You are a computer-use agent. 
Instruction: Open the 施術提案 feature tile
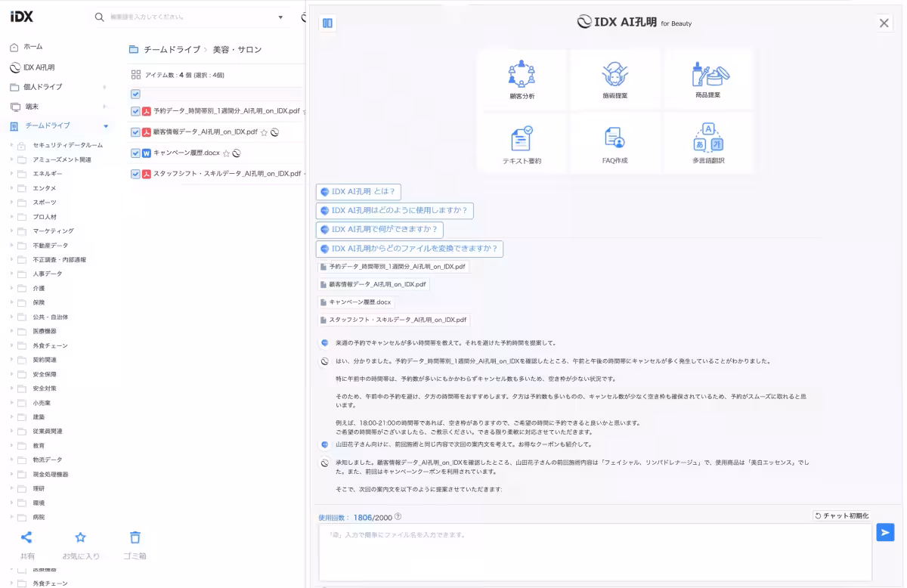614,80
